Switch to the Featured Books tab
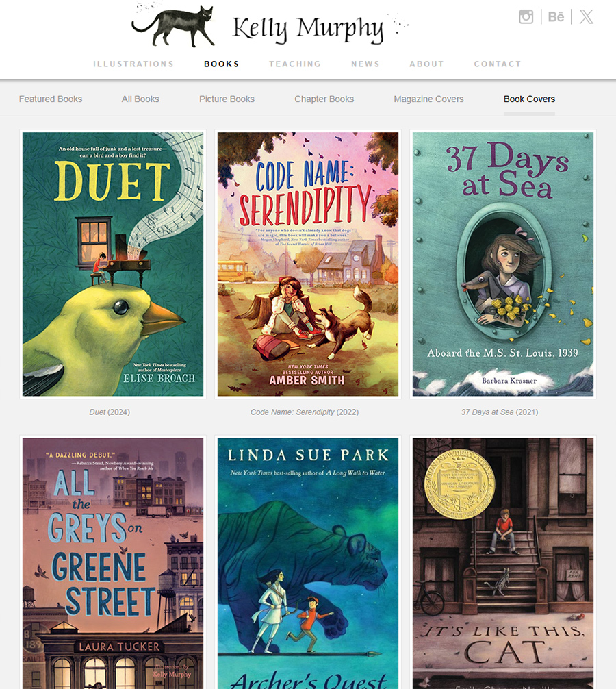The height and width of the screenshot is (689, 616). [51, 99]
